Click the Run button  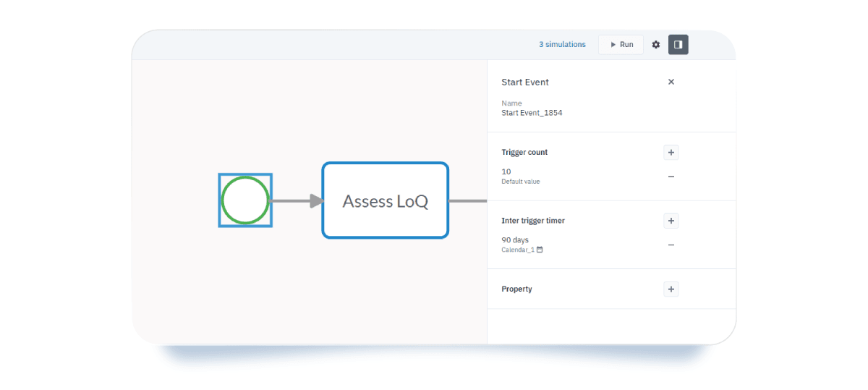point(621,45)
